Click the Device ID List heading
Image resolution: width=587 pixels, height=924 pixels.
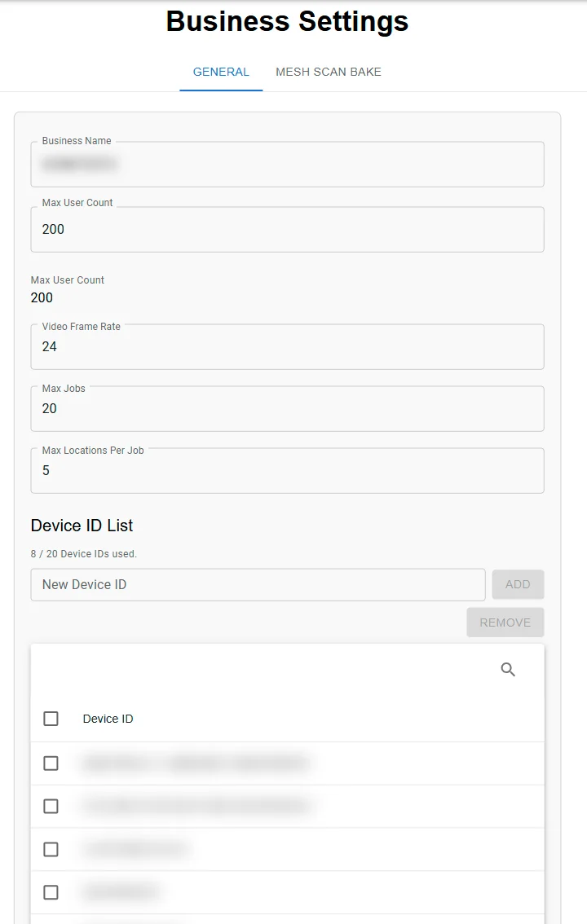click(82, 526)
